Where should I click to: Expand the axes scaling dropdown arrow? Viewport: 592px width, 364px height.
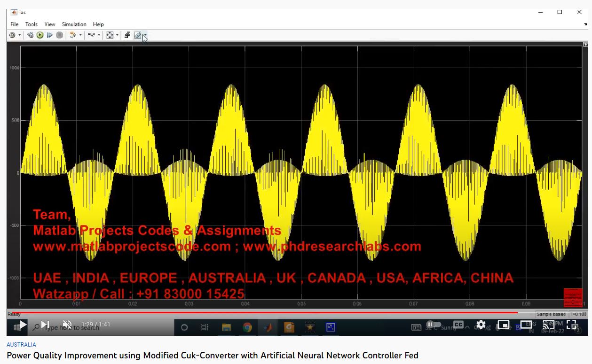click(117, 35)
